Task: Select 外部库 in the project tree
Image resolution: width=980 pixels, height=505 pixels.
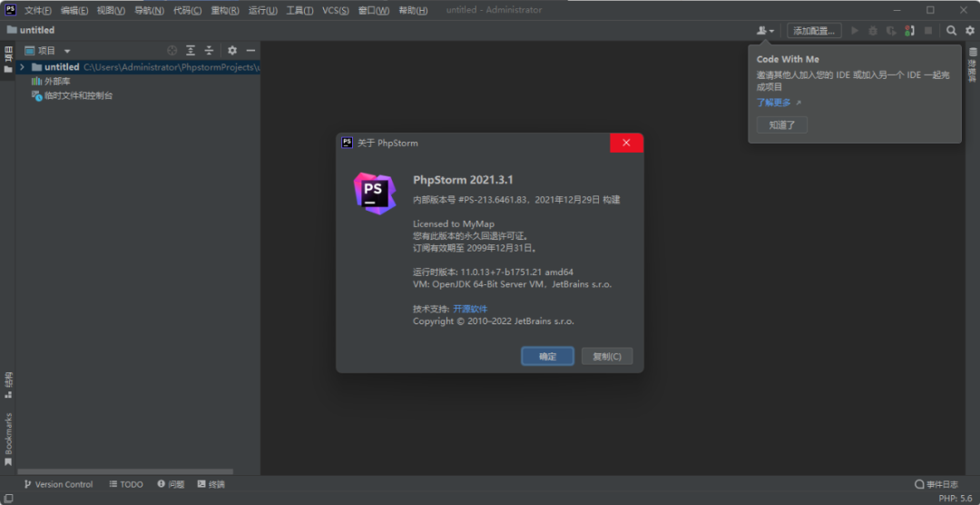Action: 51,82
